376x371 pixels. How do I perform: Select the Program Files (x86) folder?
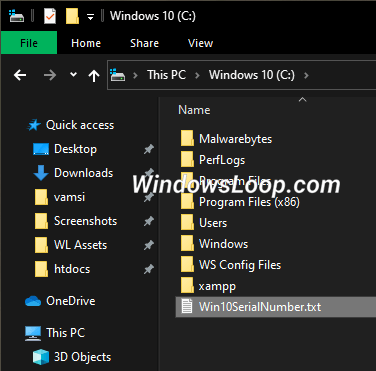pyautogui.click(x=249, y=202)
